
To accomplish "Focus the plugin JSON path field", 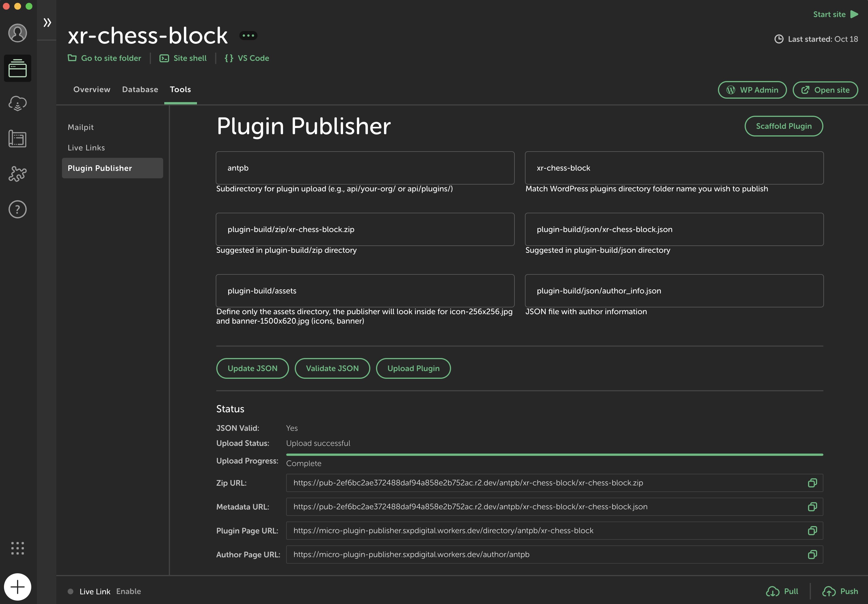I will point(674,229).
